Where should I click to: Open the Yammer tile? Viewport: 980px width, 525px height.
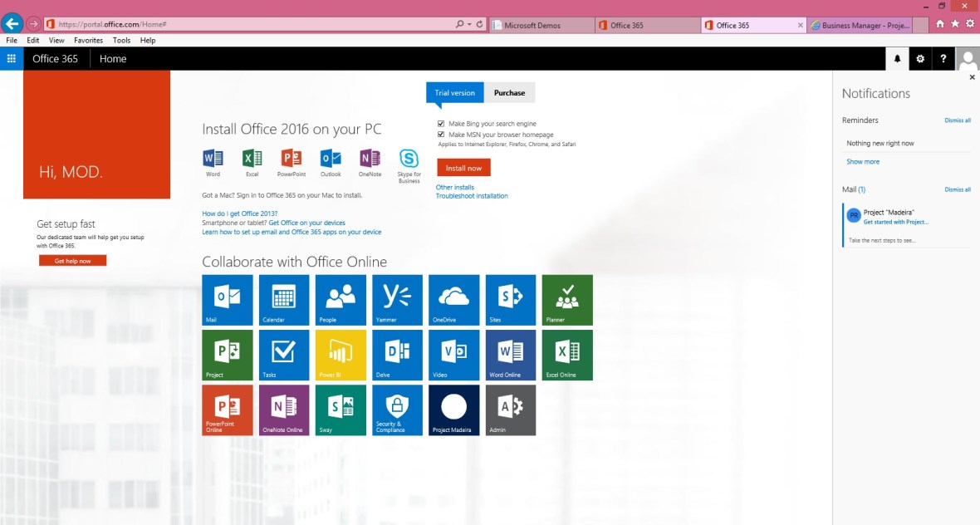[x=397, y=299]
